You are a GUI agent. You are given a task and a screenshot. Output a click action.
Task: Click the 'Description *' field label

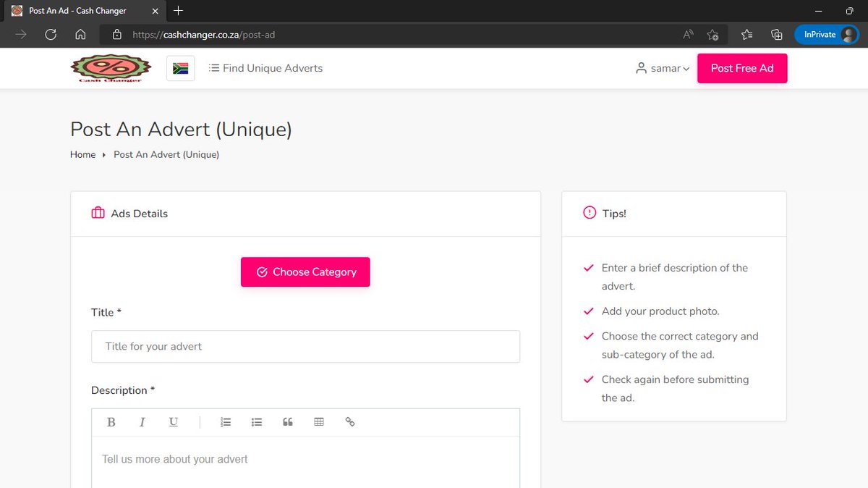124,390
